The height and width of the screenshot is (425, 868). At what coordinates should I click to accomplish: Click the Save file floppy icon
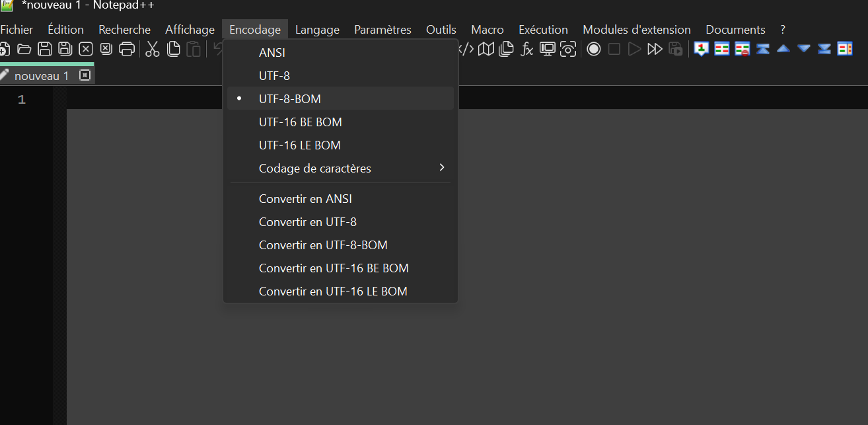click(45, 49)
